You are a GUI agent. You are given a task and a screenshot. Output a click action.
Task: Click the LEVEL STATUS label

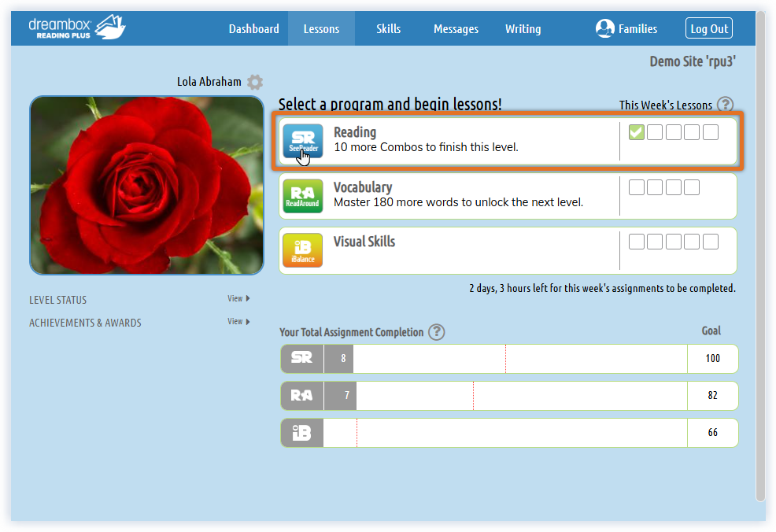(58, 300)
